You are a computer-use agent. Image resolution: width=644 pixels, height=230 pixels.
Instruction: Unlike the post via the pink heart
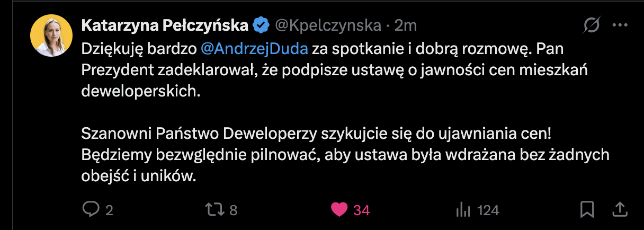click(x=339, y=210)
